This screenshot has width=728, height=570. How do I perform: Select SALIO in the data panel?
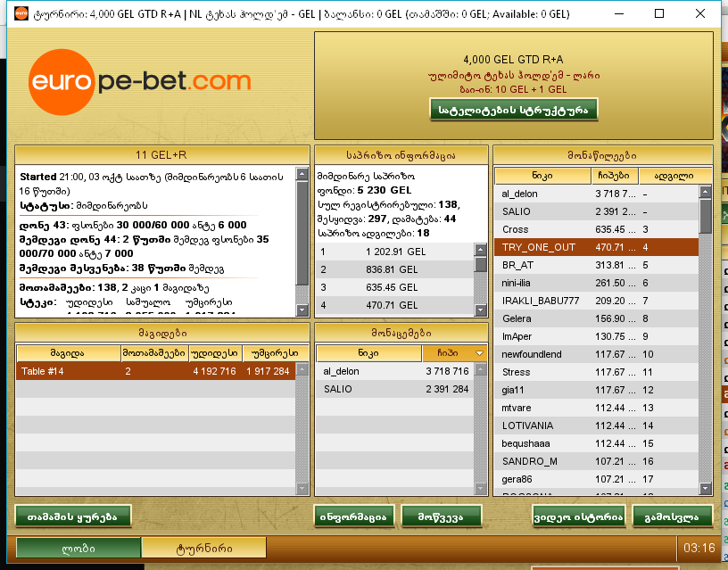pos(394,389)
